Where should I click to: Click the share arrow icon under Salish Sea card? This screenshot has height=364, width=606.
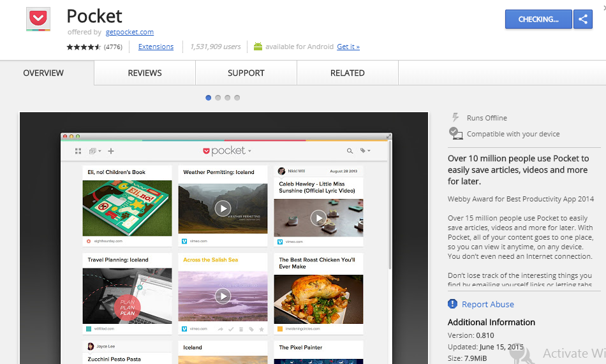220,329
